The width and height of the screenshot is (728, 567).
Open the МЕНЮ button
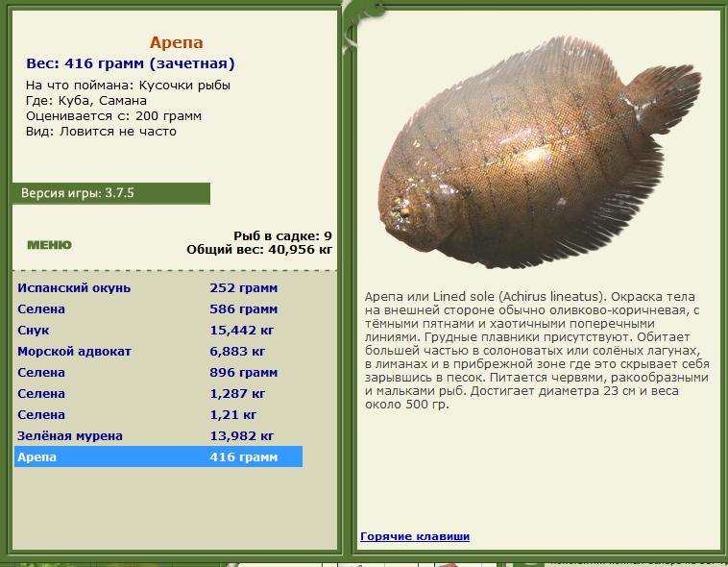[49, 245]
